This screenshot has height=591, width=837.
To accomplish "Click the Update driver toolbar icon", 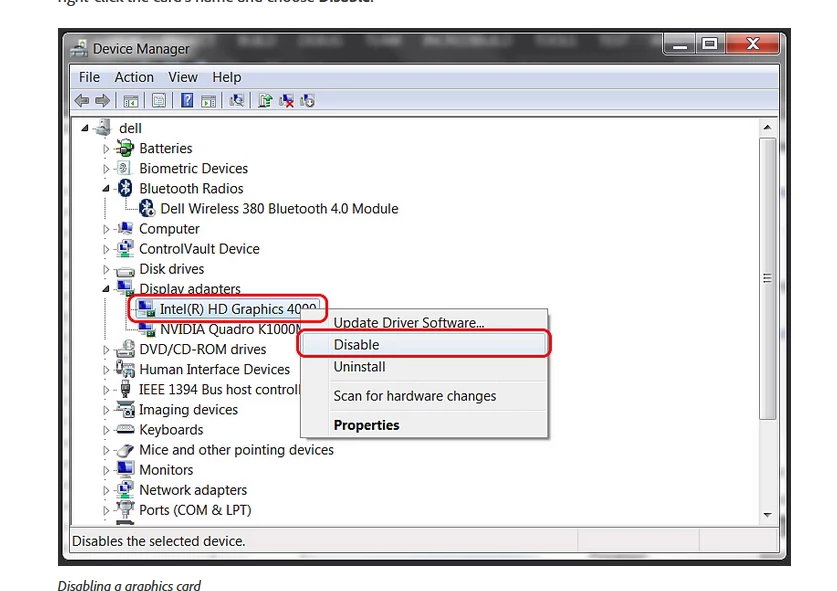I will (x=265, y=100).
